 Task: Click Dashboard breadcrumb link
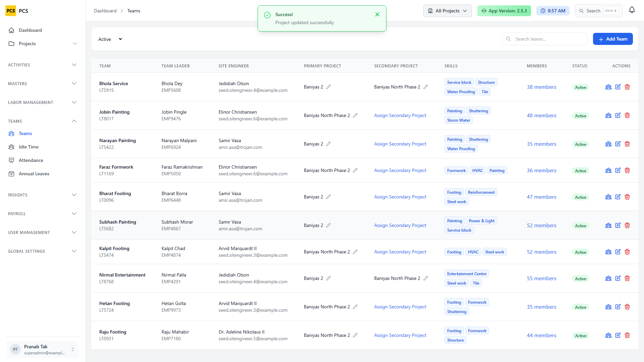105,11
